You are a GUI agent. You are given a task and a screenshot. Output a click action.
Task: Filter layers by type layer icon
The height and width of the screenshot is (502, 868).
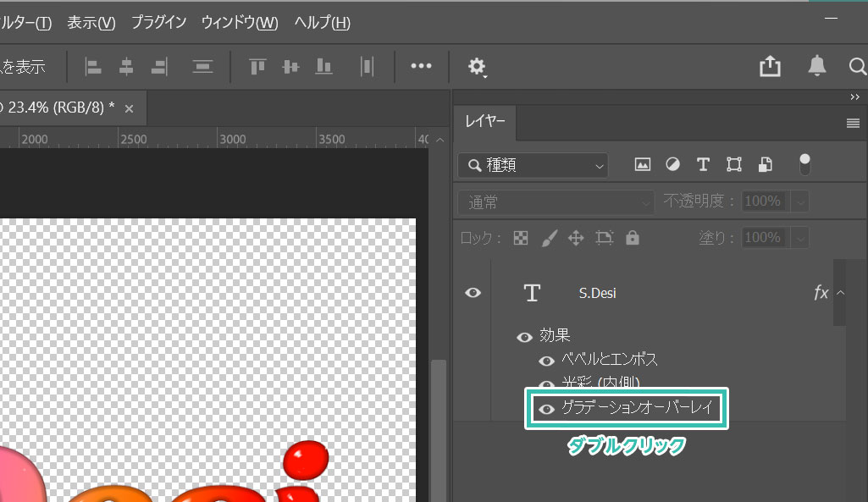click(x=702, y=165)
